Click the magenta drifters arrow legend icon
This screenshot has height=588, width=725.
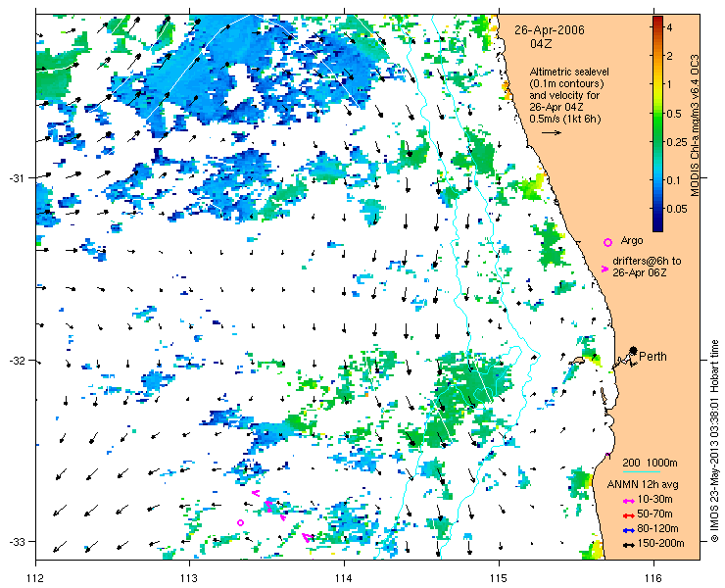604,269
